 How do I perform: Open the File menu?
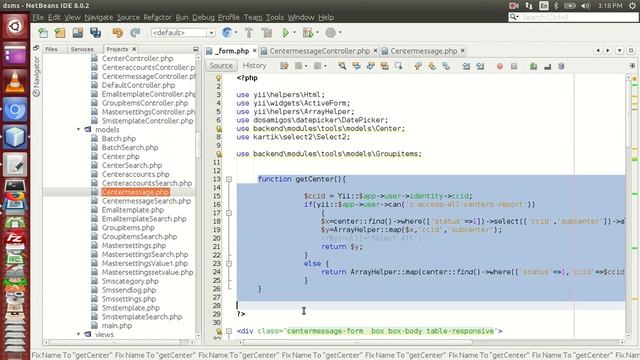[x=38, y=17]
